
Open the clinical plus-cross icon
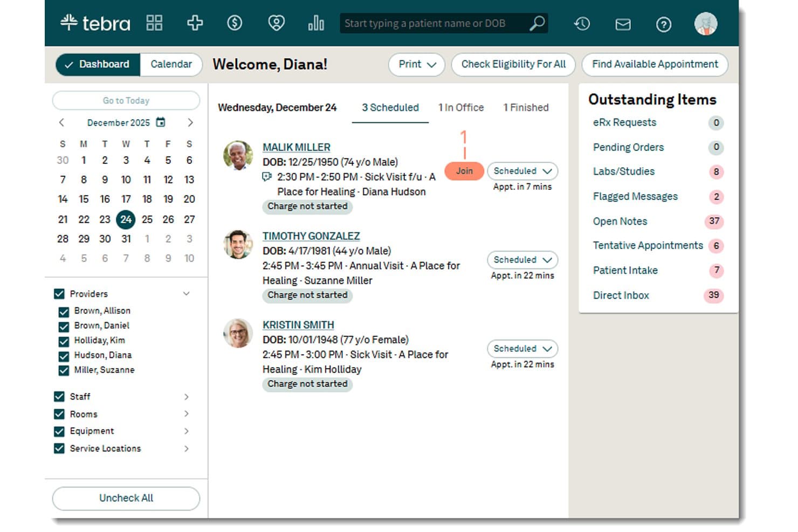pos(195,23)
